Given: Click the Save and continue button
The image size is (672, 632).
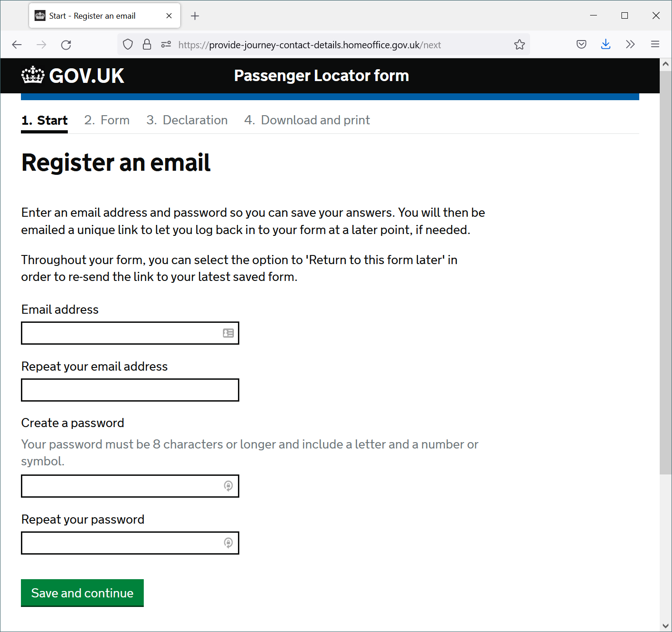Looking at the screenshot, I should click(82, 593).
